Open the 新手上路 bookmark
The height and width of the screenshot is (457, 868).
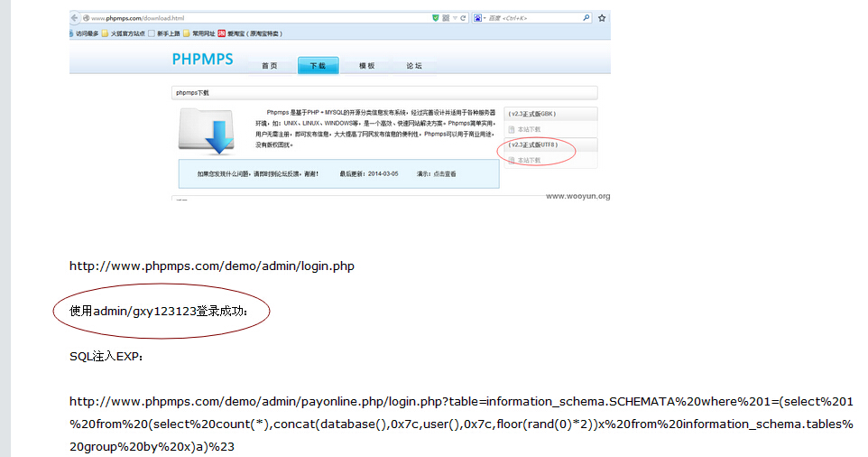(x=164, y=33)
